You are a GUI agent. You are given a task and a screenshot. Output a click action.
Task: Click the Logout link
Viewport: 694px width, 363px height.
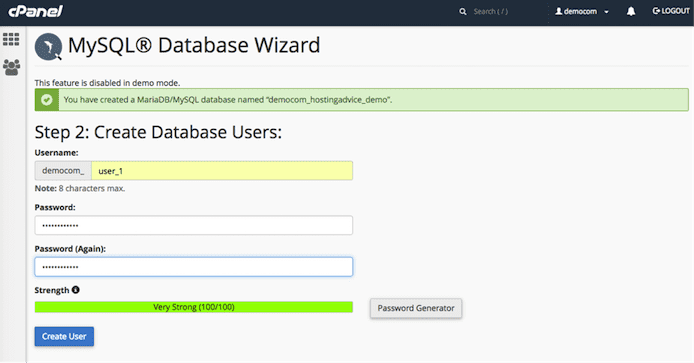coord(671,11)
